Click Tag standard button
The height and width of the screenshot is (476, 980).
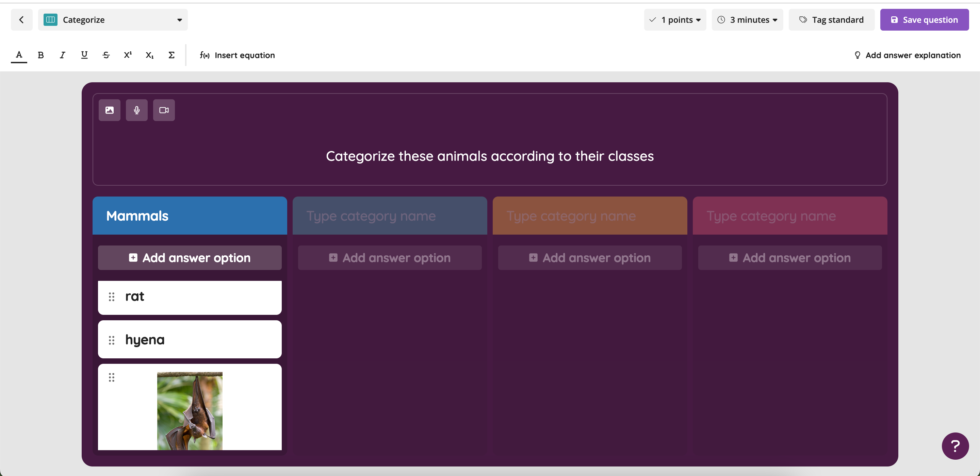click(x=831, y=20)
